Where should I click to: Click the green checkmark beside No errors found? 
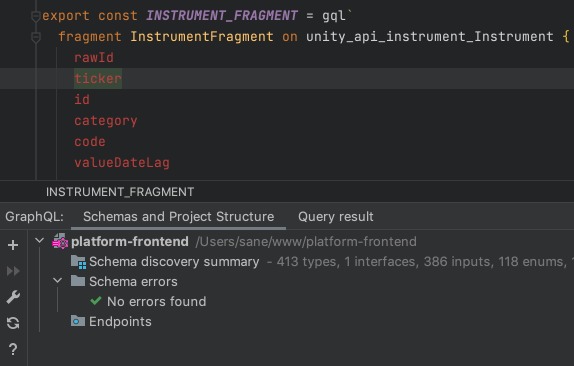[x=96, y=301]
